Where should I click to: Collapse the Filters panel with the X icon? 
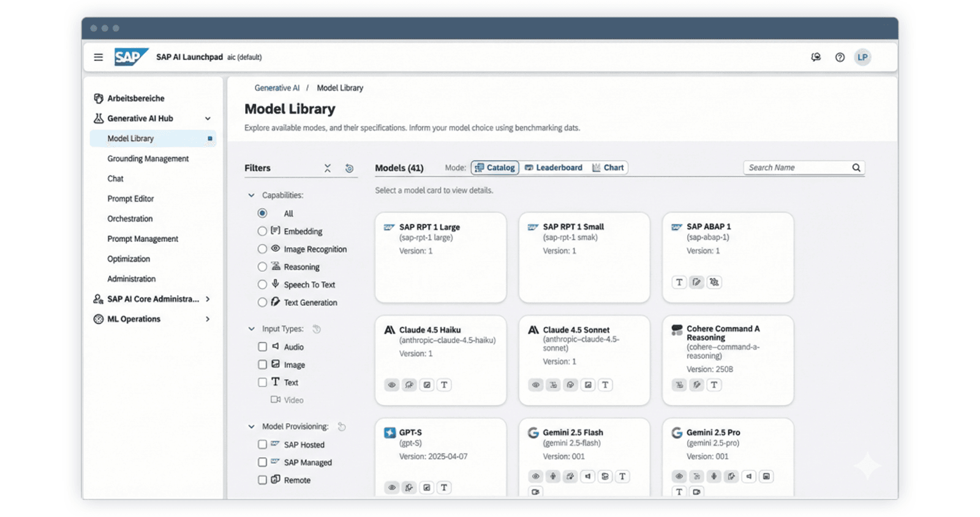coord(328,168)
